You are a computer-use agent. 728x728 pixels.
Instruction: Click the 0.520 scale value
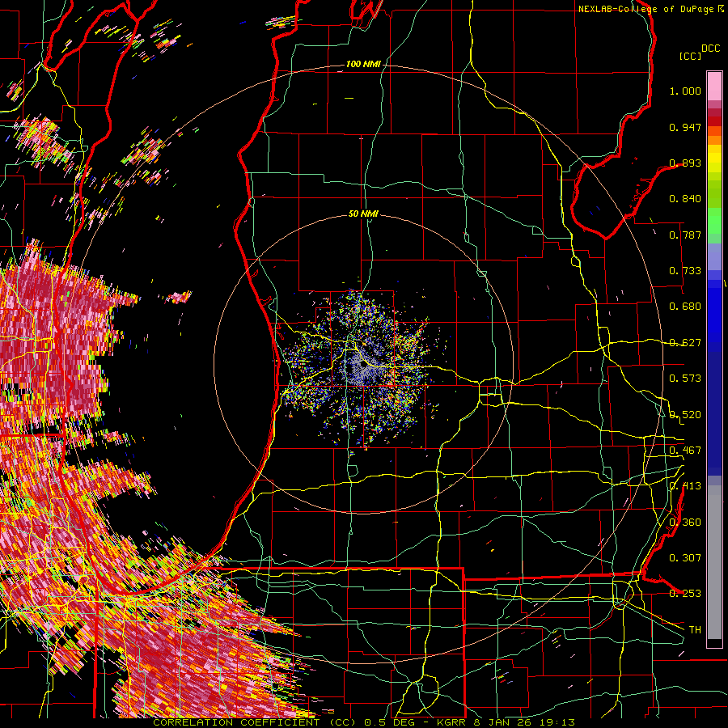685,415
